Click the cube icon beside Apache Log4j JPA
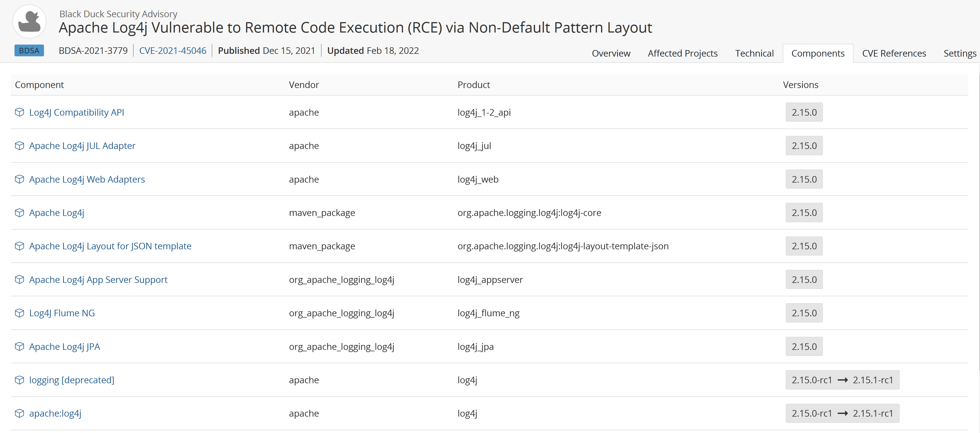 (x=19, y=347)
